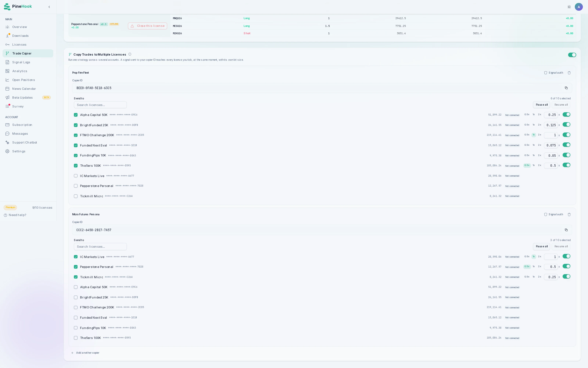Image resolution: width=588 pixels, height=368 pixels.
Task: Pause all in Micro Futures Persona
Action: (542, 246)
